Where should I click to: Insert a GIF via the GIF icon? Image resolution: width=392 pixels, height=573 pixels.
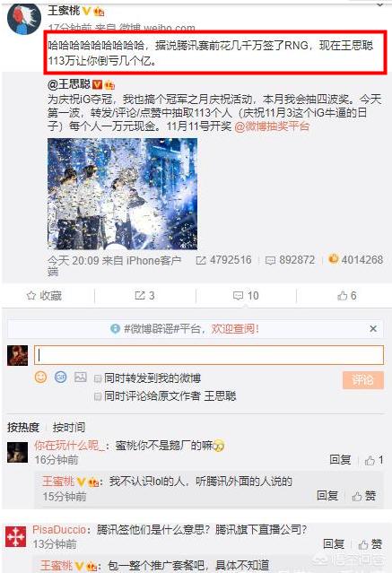pyautogui.click(x=60, y=377)
